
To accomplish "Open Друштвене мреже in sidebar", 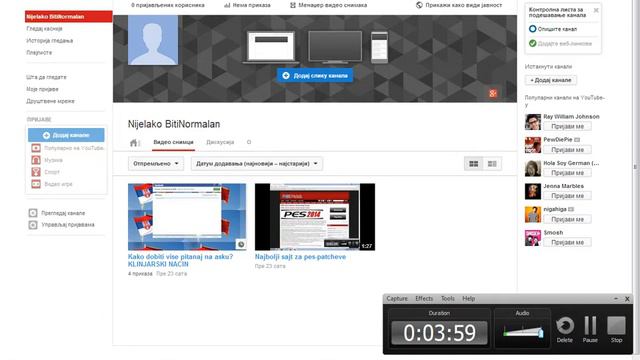I will [51, 101].
